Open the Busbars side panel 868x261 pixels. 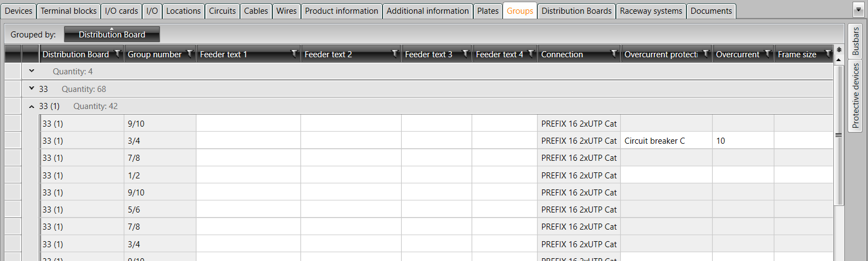click(855, 41)
